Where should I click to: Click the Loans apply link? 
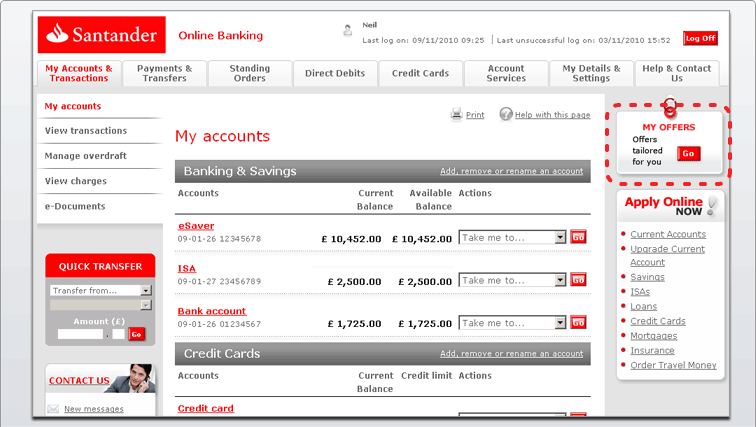coord(644,307)
